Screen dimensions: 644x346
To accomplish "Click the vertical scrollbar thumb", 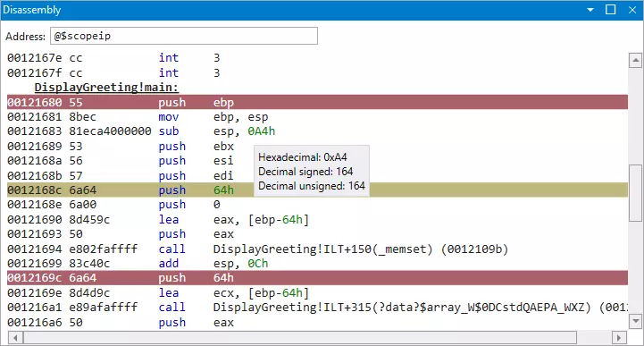I will coord(635,193).
